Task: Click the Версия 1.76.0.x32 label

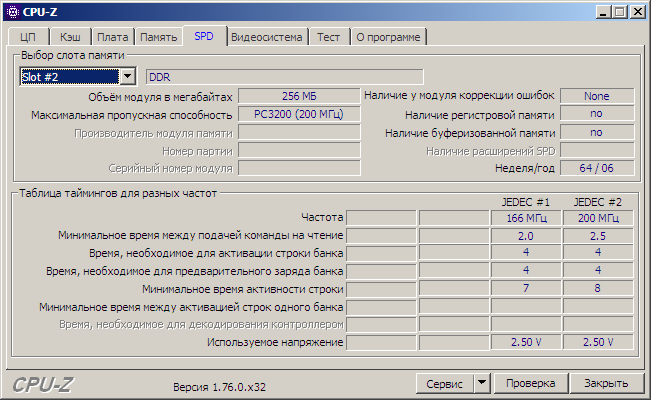Action: point(219,387)
